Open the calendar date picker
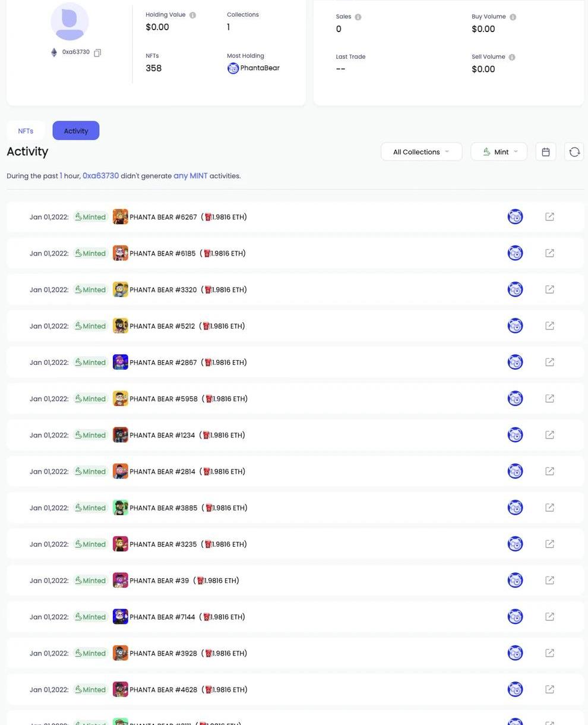This screenshot has height=725, width=588. [545, 152]
